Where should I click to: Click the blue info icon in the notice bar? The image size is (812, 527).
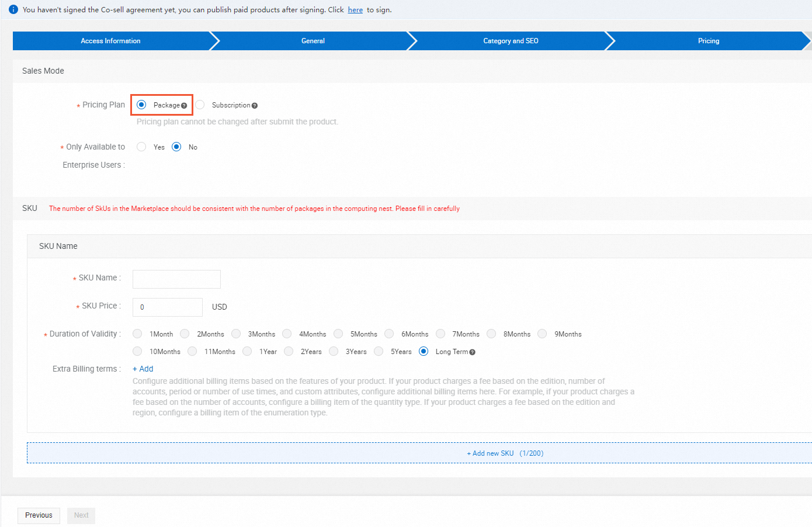click(13, 9)
